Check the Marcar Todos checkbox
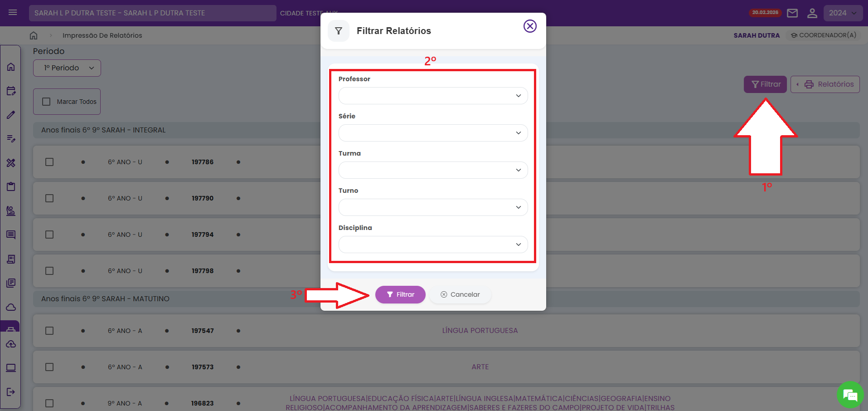This screenshot has width=868, height=411. [46, 102]
